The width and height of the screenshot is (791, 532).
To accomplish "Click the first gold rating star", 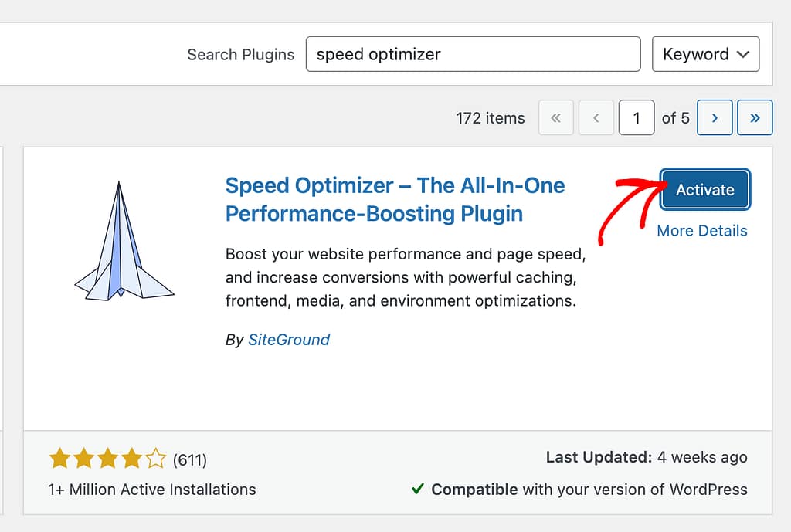I will (59, 460).
